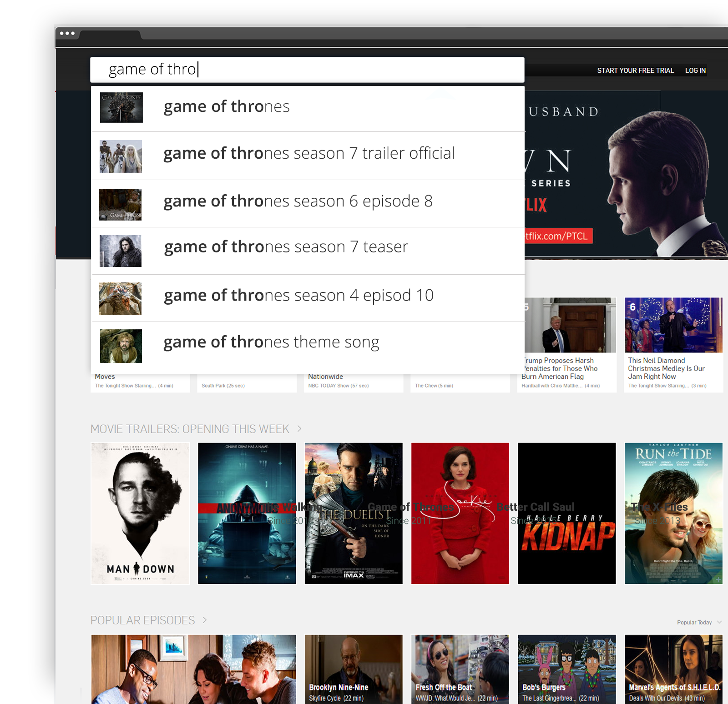Click the red netflix.com/PTCL button in banner
Image resolution: width=728 pixels, height=704 pixels.
(558, 236)
